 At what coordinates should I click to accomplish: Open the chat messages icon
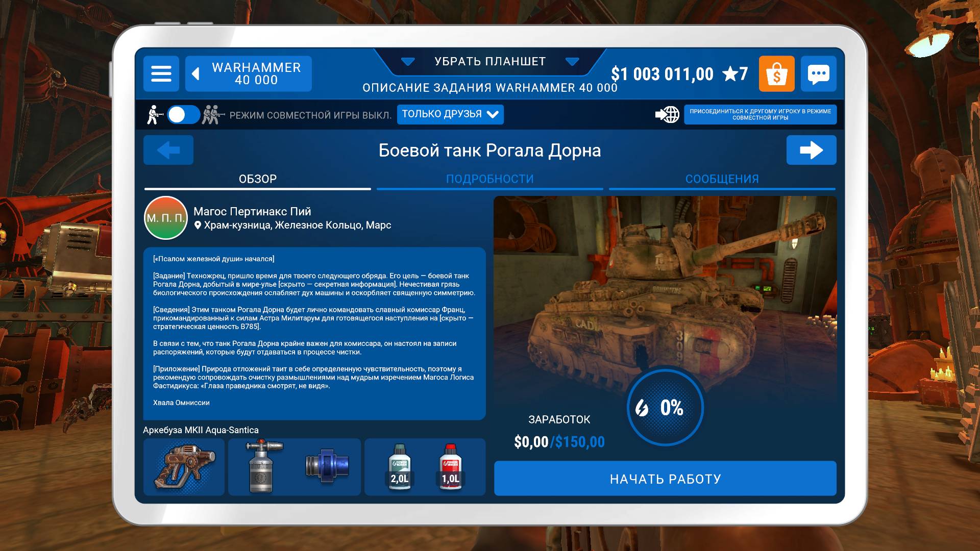click(x=818, y=74)
